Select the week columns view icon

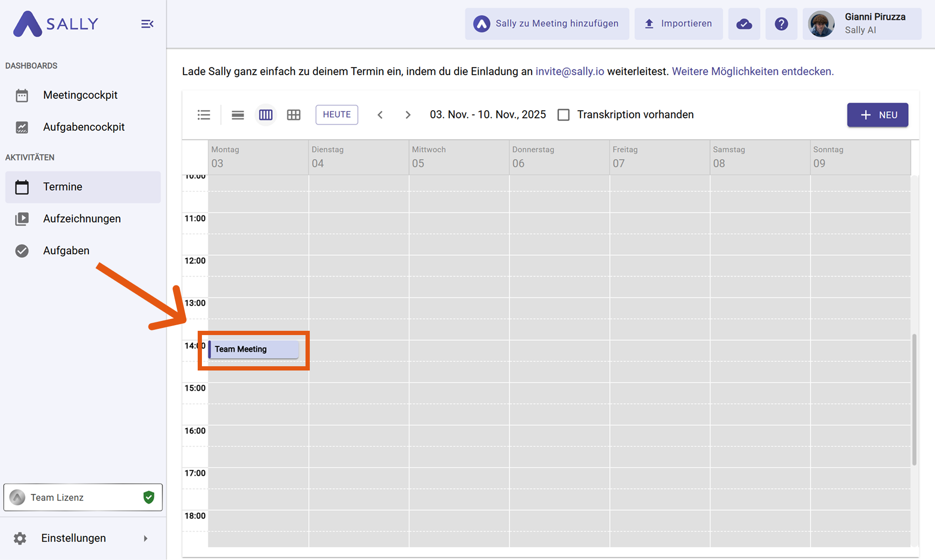pos(266,115)
